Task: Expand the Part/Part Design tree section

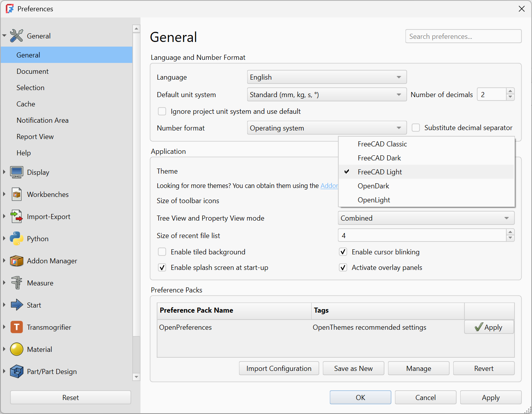Action: [x=4, y=371]
